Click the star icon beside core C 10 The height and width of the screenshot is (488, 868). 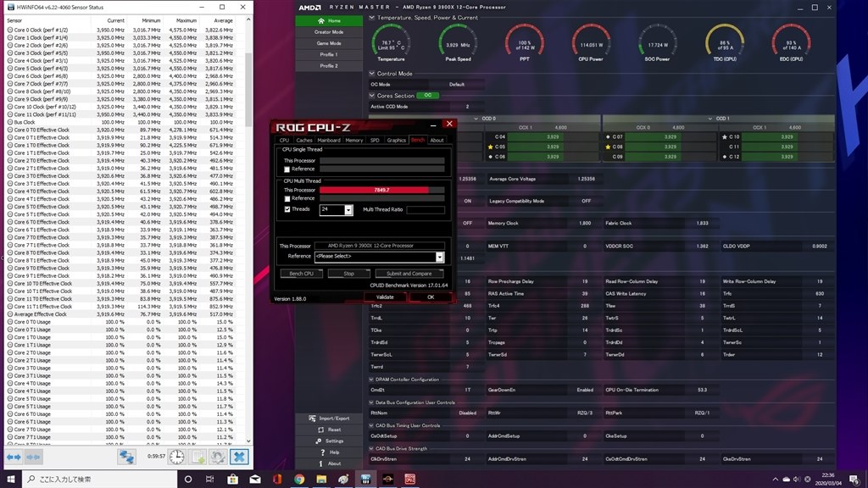coord(724,136)
